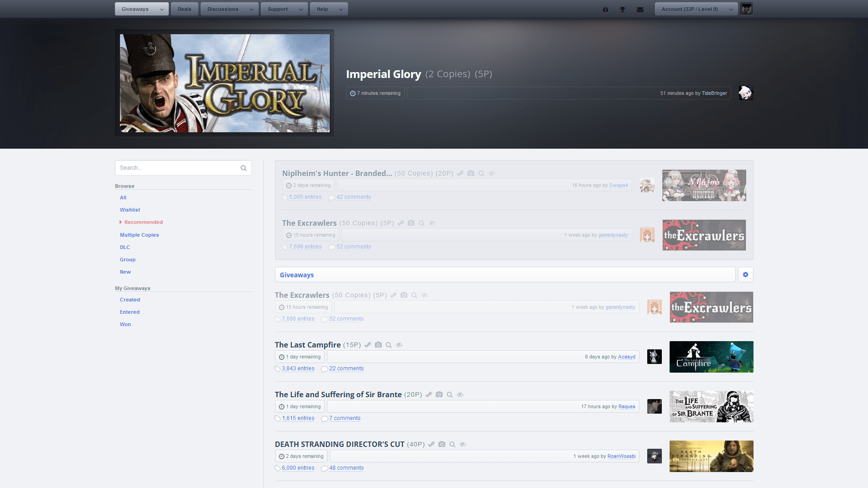The image size is (868, 488).
Task: Click the sidebar search magnifier icon
Action: click(x=243, y=168)
